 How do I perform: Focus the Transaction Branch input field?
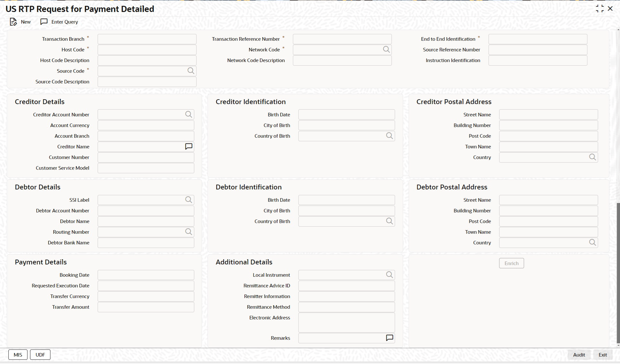(x=147, y=39)
